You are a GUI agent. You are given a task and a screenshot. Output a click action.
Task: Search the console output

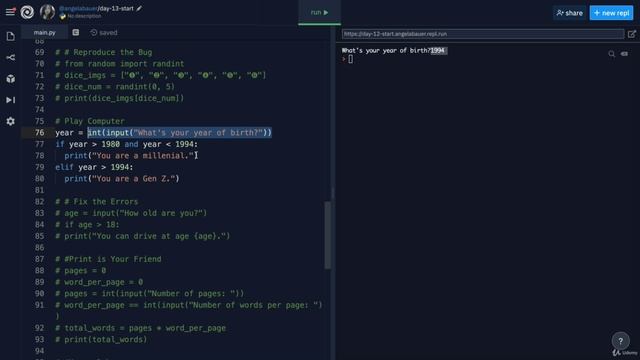tap(611, 54)
